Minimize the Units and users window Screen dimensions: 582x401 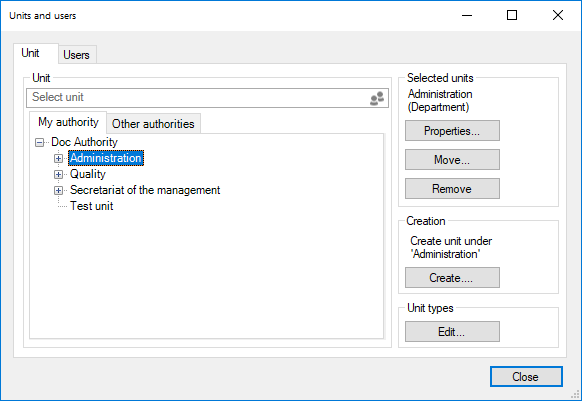pos(467,15)
